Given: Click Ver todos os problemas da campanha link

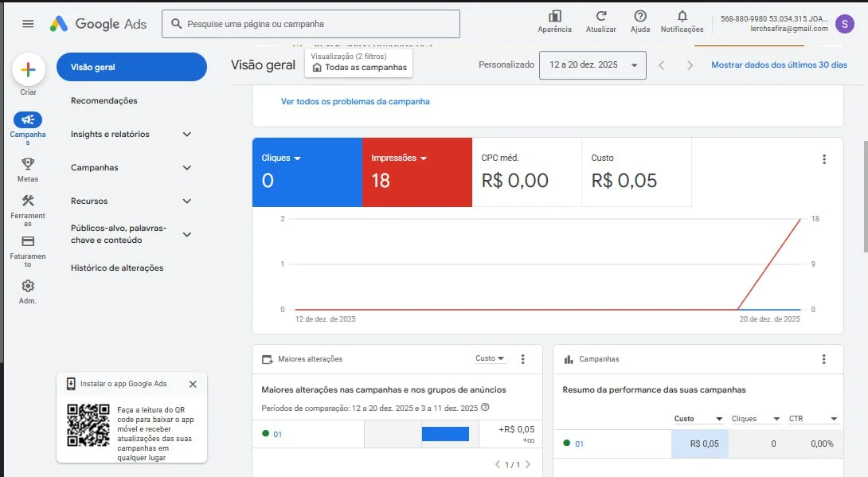Looking at the screenshot, I should (355, 102).
